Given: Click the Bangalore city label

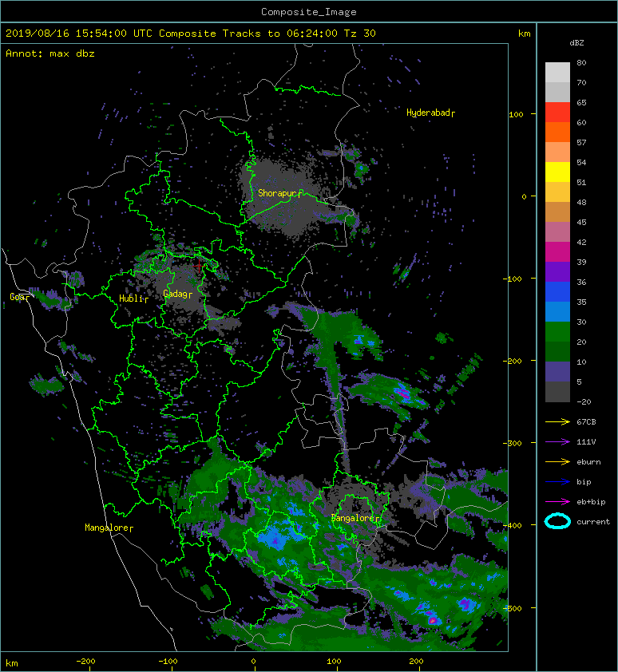Looking at the screenshot, I should (355, 518).
